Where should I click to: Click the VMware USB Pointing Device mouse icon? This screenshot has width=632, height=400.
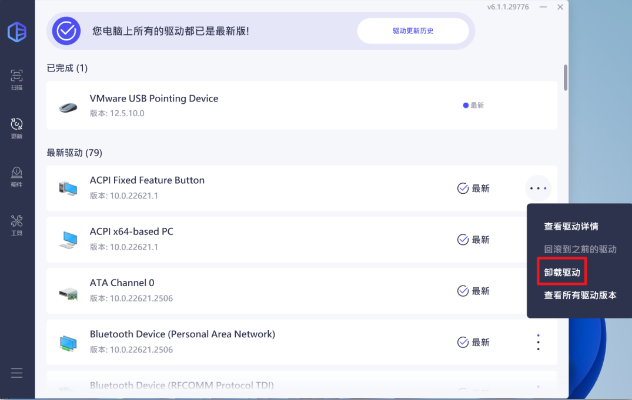tap(68, 107)
